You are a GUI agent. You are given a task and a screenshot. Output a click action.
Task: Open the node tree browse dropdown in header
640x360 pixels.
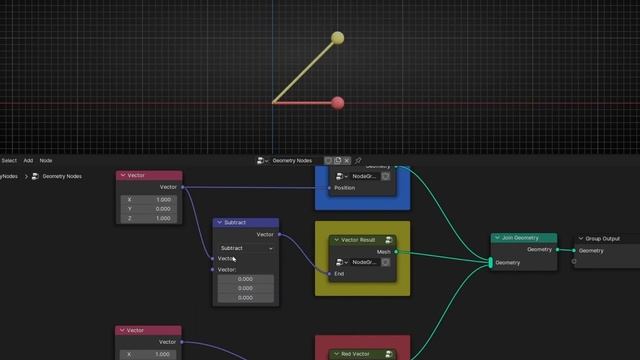coord(262,161)
